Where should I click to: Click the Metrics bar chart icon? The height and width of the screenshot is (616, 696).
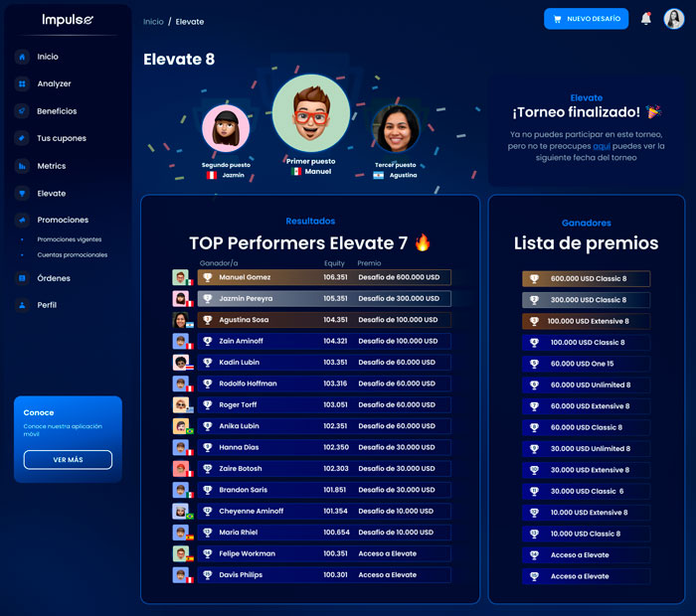pyautogui.click(x=22, y=166)
